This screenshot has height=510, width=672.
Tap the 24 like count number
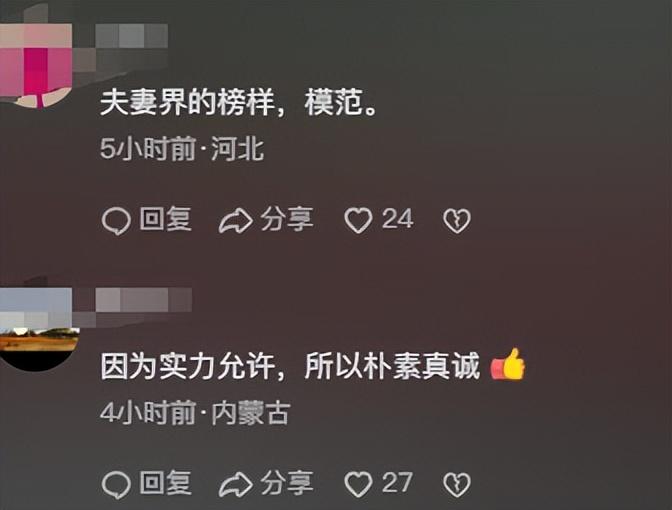[x=397, y=219]
